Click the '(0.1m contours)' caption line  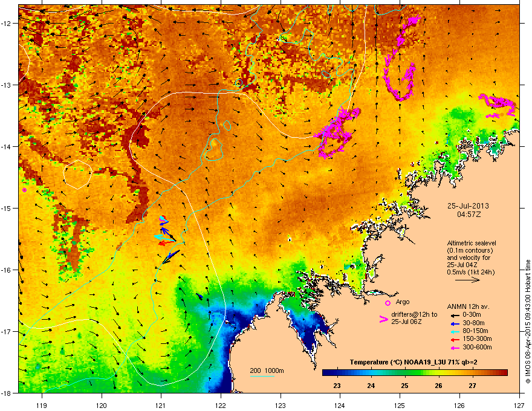470,250
